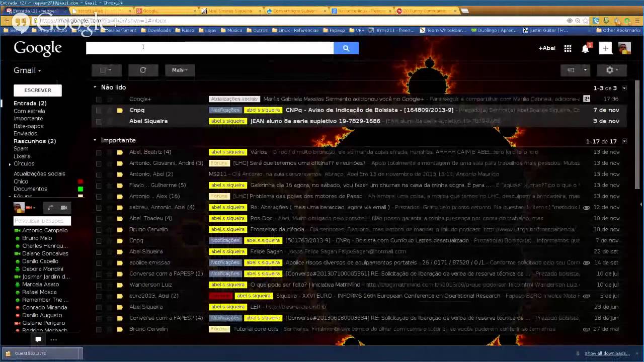Screen dimensions: 644x362
Task: Switch to the 20 Funny Commands tab
Action: [x=426, y=11]
